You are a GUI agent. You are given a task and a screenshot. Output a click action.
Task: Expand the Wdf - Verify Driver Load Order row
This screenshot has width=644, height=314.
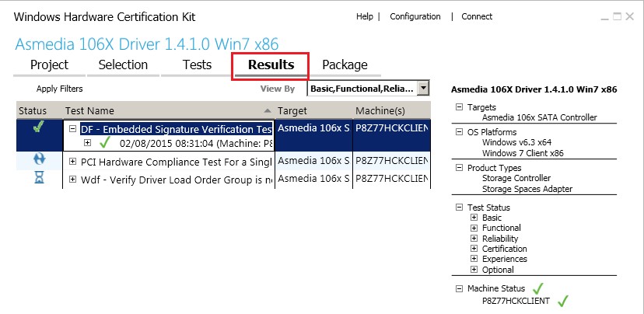72,180
